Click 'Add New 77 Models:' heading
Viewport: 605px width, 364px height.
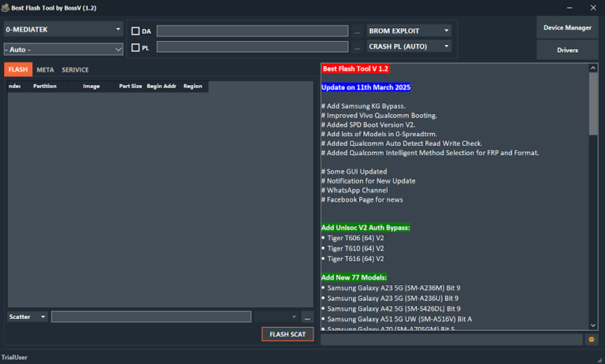click(354, 277)
